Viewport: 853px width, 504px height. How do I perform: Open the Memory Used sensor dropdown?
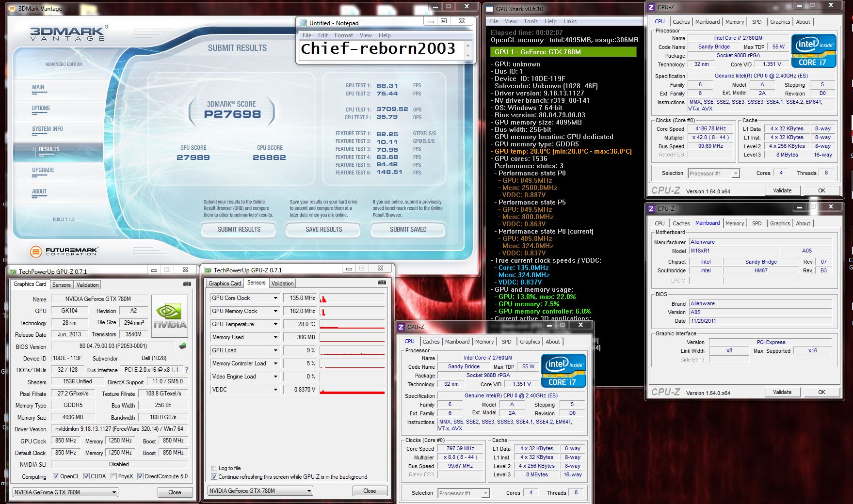275,337
